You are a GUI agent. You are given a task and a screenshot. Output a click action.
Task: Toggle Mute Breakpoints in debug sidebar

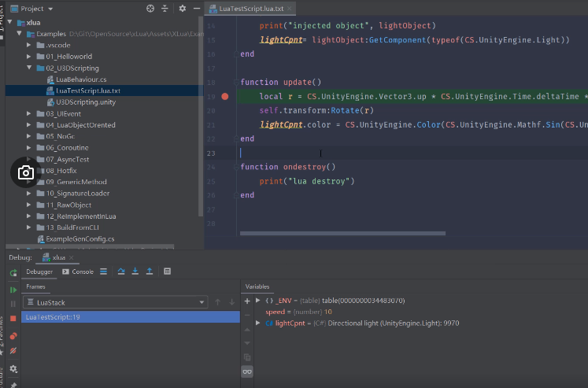13,350
